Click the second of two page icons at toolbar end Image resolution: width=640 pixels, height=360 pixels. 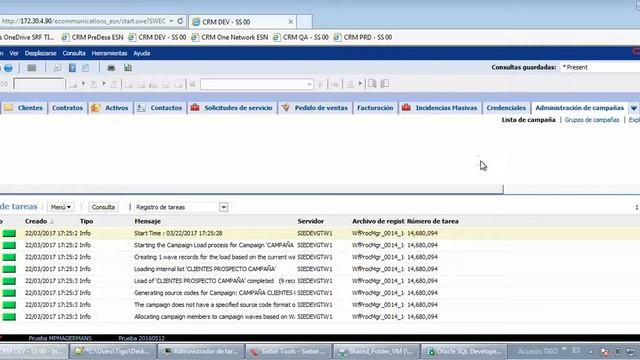pos(384,84)
